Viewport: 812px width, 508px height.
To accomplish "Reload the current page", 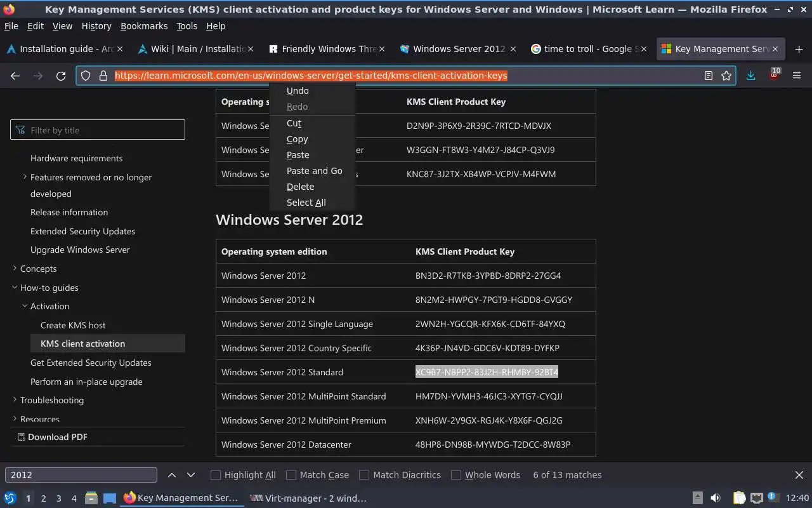I will click(61, 76).
